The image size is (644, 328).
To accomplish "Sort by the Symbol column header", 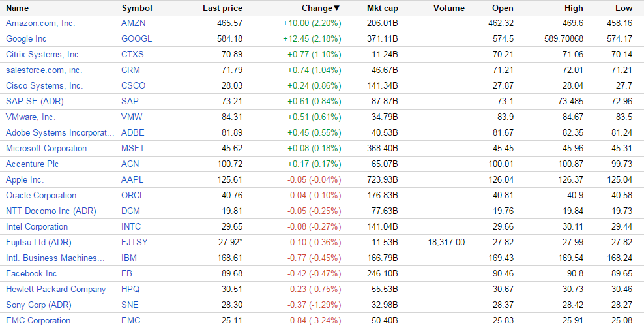I will [x=137, y=8].
